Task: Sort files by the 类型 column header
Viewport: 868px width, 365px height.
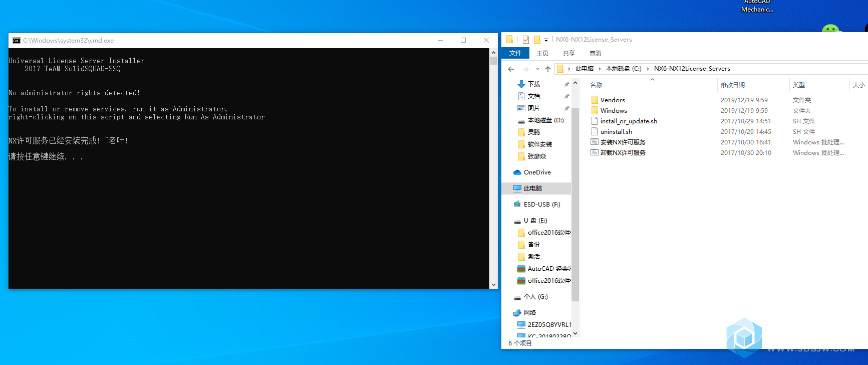Action: [x=799, y=85]
